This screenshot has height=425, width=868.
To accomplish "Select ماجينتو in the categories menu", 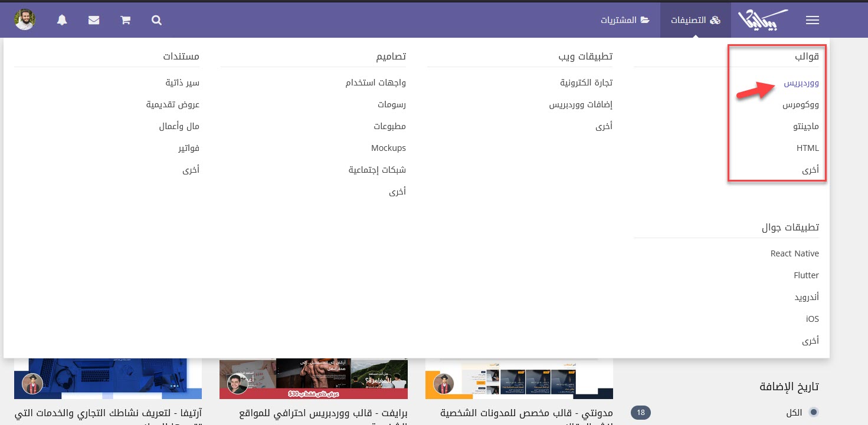I will coord(806,127).
